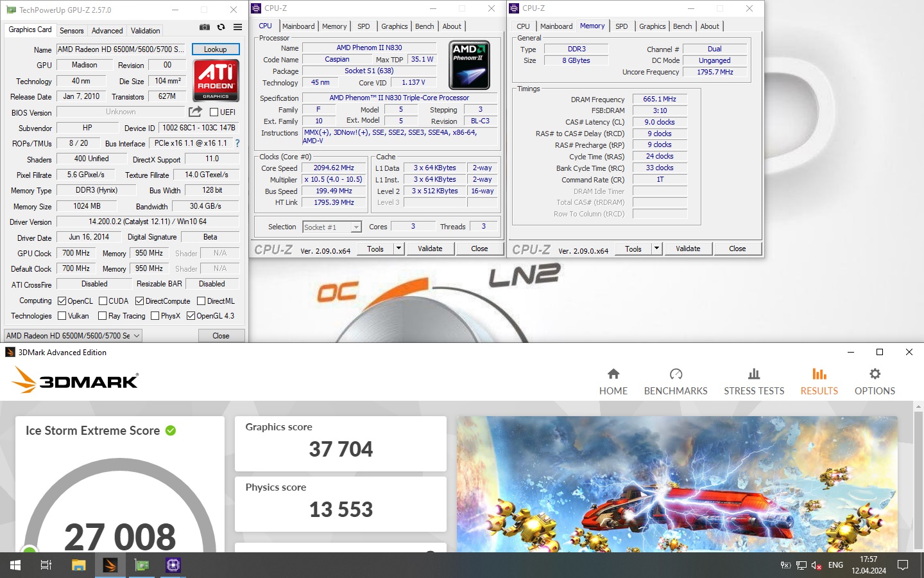Toggle the PhysX checkbox

pos(155,315)
